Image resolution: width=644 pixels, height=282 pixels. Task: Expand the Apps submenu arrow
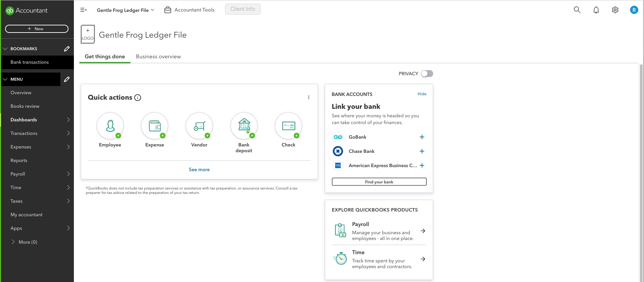(68, 228)
